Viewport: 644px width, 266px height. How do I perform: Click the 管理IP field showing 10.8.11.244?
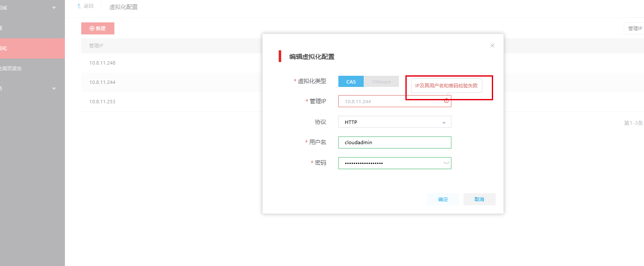click(x=389, y=101)
